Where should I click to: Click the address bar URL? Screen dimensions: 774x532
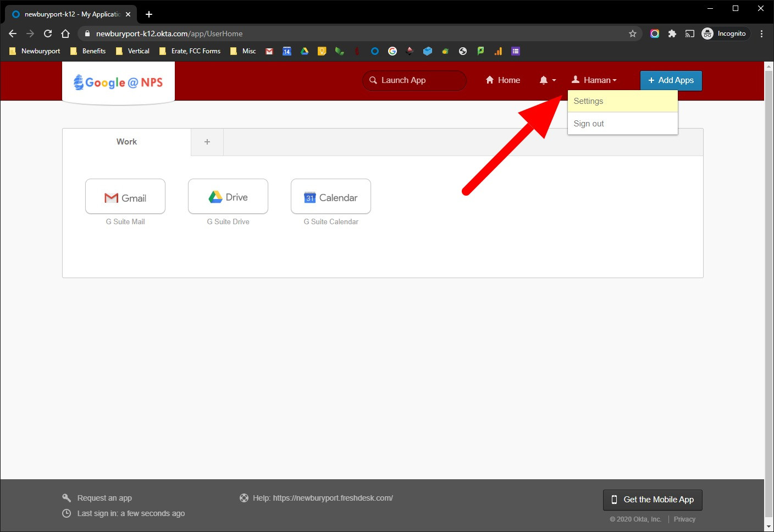[169, 34]
